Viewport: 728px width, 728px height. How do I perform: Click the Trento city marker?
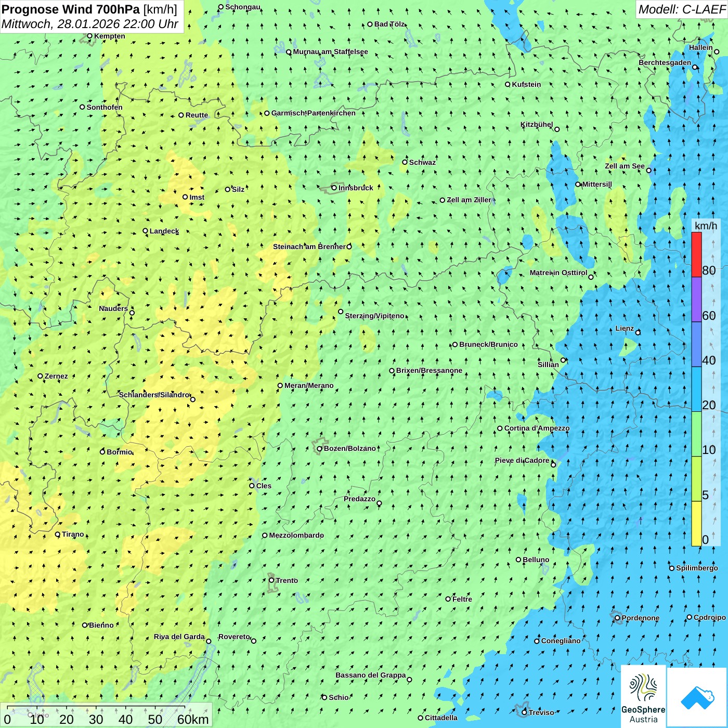(271, 580)
